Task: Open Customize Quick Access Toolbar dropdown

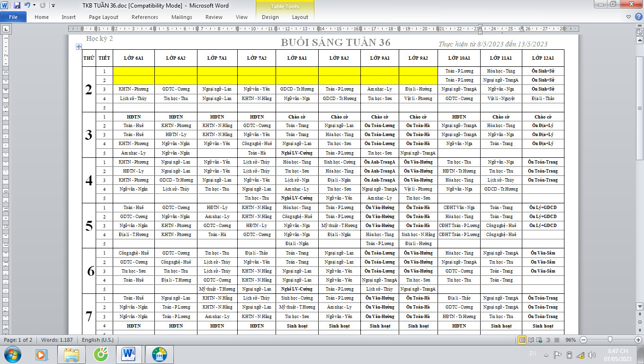Action: 53,6
